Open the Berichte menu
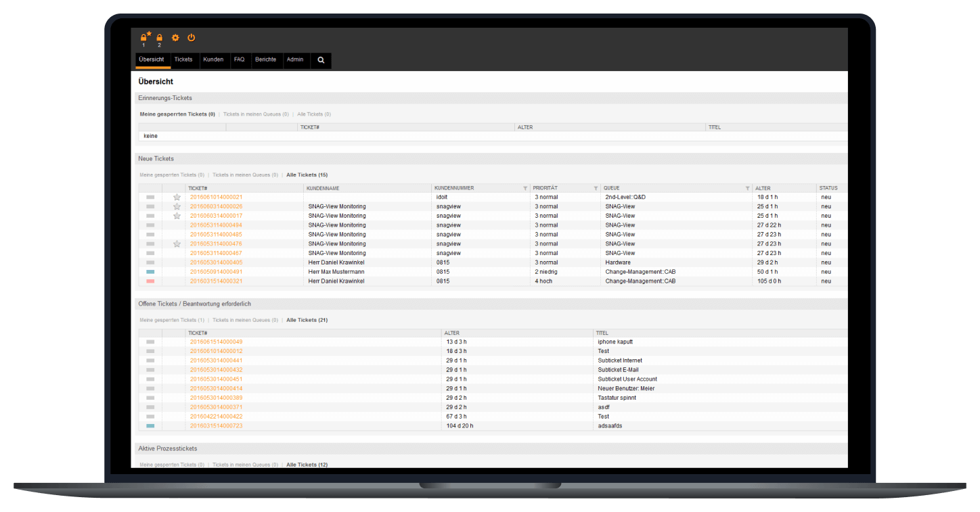Image resolution: width=980 pixels, height=512 pixels. (265, 60)
